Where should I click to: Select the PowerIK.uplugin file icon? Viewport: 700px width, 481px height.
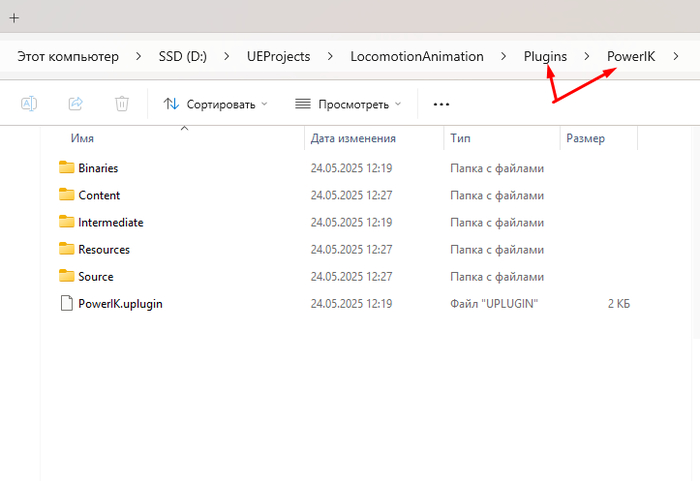[x=67, y=304]
